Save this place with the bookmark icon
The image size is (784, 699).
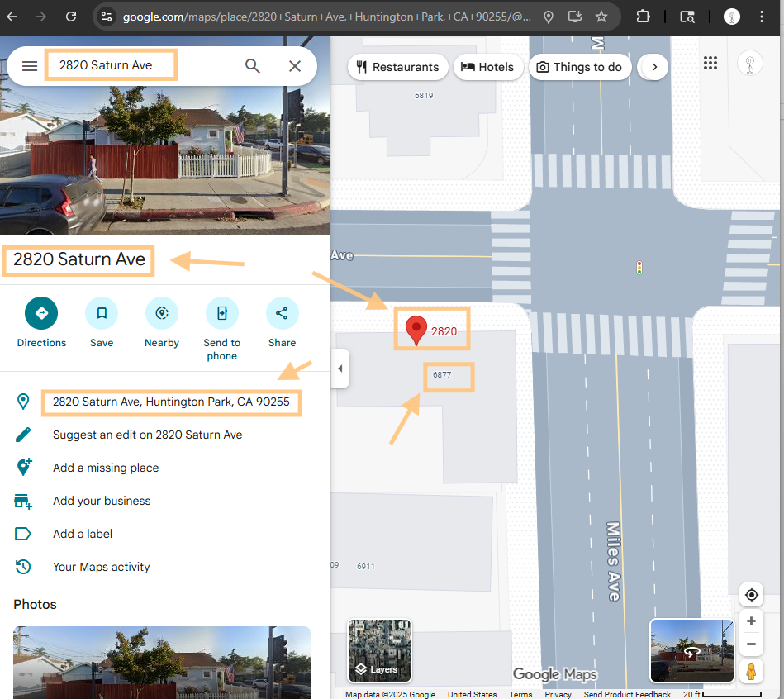click(102, 313)
